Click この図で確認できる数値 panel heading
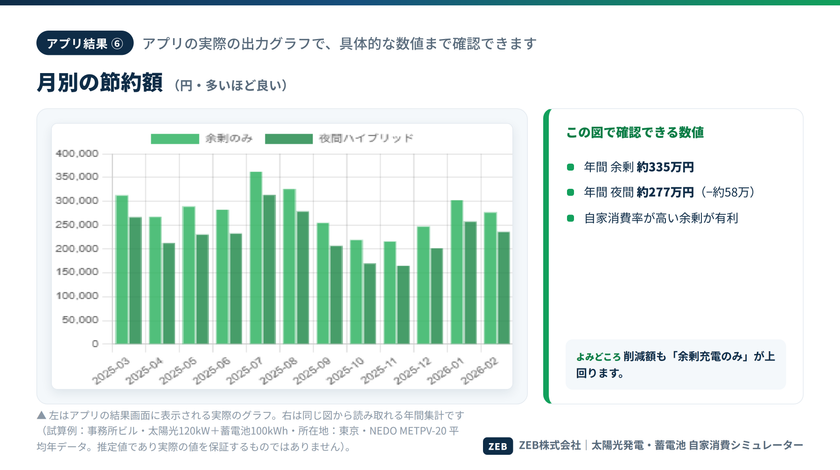 [x=635, y=132]
